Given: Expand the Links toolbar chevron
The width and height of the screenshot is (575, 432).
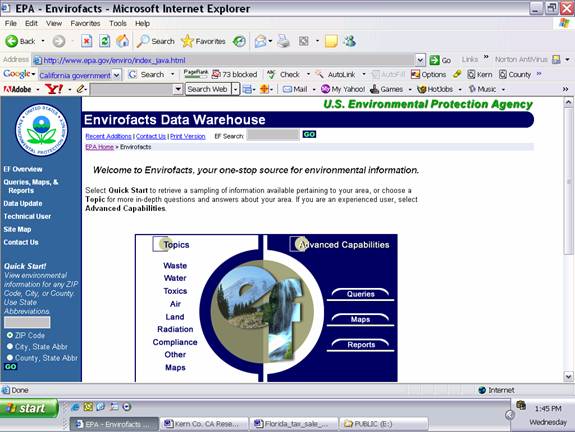Looking at the screenshot, I should [x=486, y=57].
